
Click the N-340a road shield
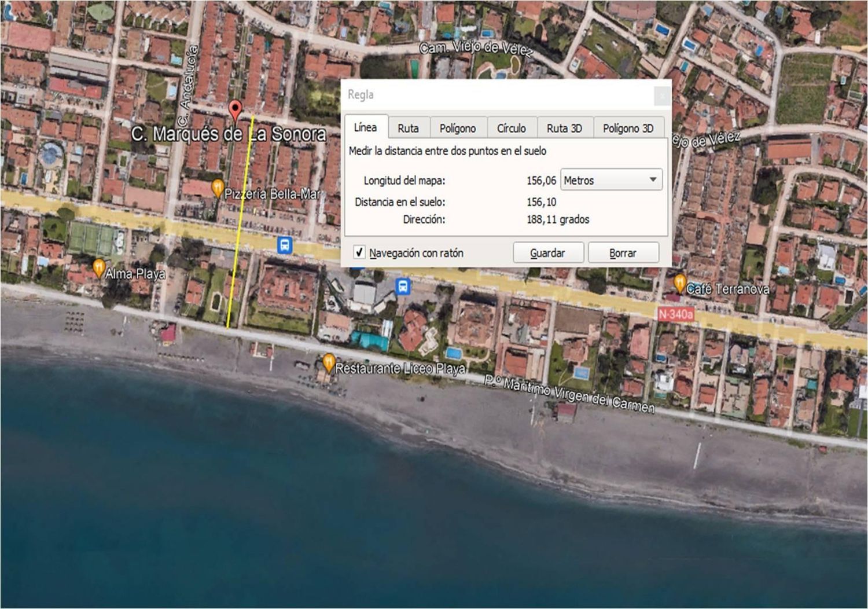675,314
